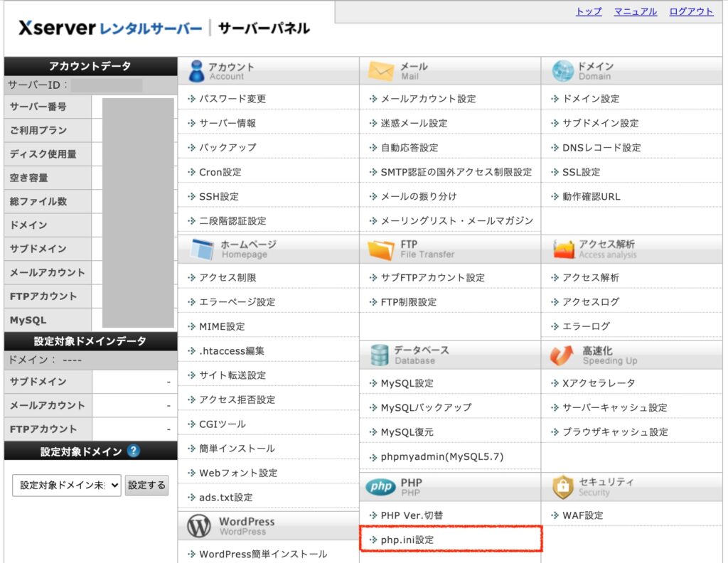Open MIME設定
The height and width of the screenshot is (563, 728).
222,326
